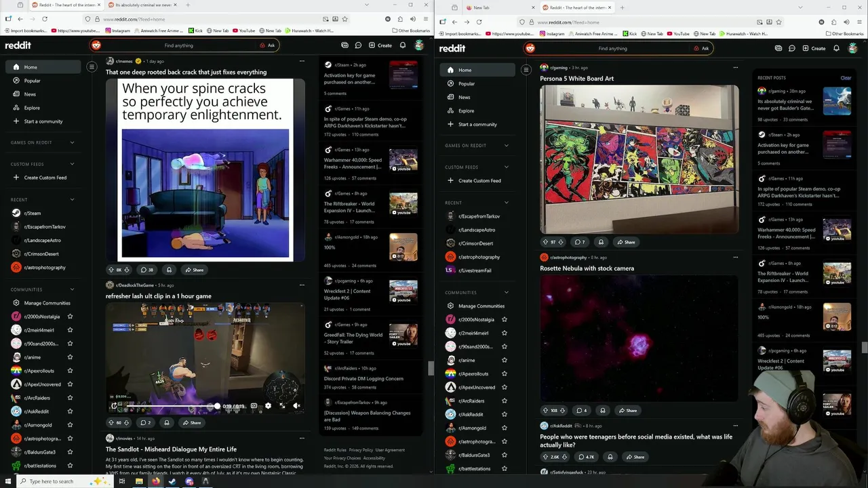The height and width of the screenshot is (488, 868).
Task: Downvote the Rosette Nebula post
Action: coord(562,410)
